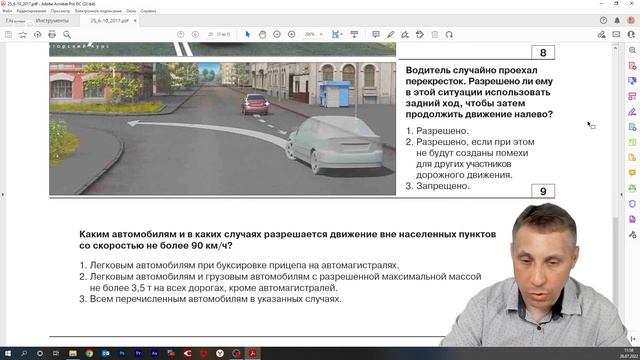This screenshot has height=360, width=640.
Task: Add a comment with the speech bubble icon
Action: [x=376, y=35]
